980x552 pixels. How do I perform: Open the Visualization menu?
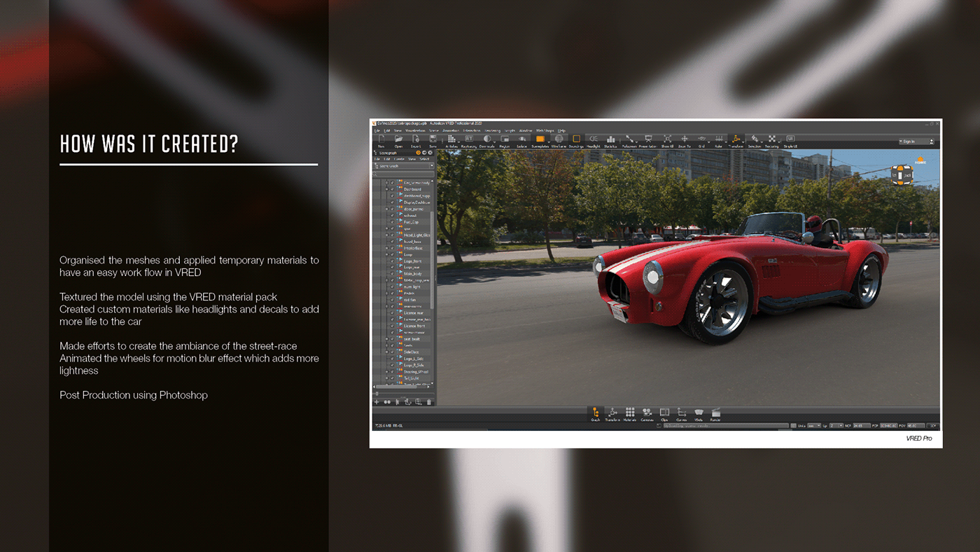pos(415,130)
